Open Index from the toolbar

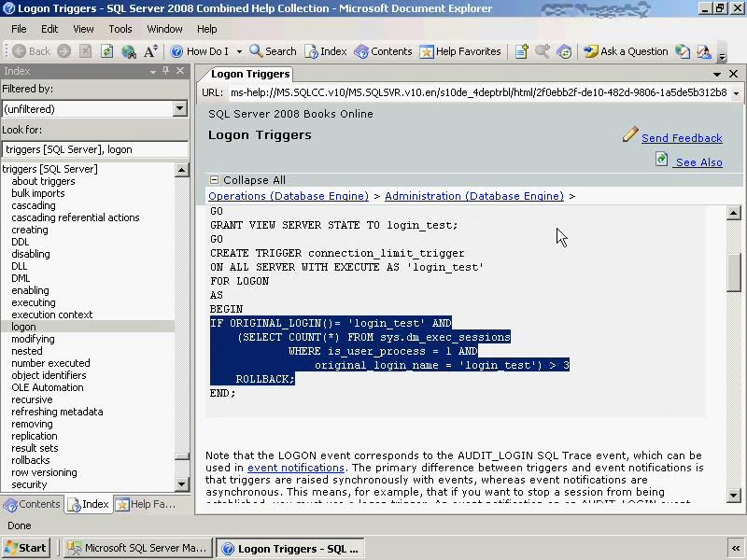click(x=326, y=51)
